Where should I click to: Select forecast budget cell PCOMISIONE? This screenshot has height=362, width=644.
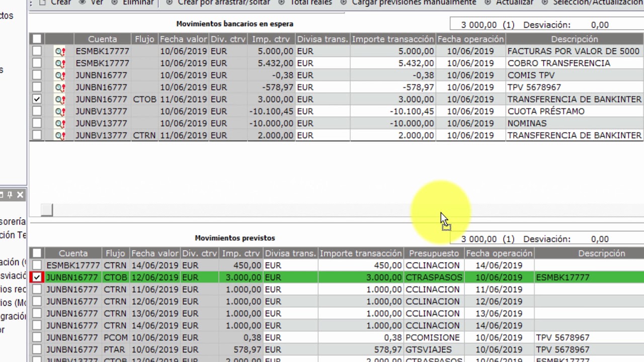434,337
